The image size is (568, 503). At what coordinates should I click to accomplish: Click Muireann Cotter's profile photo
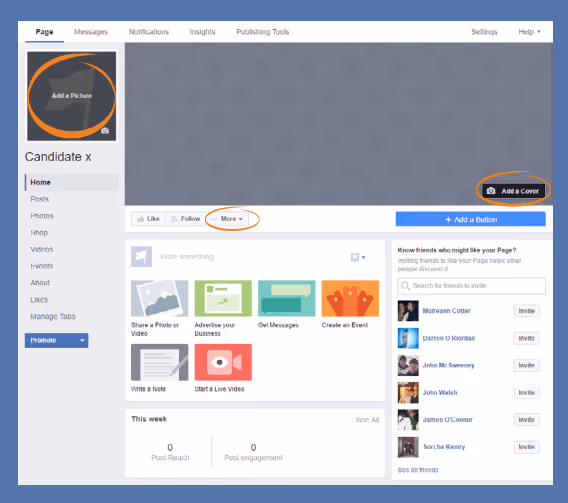pos(408,311)
